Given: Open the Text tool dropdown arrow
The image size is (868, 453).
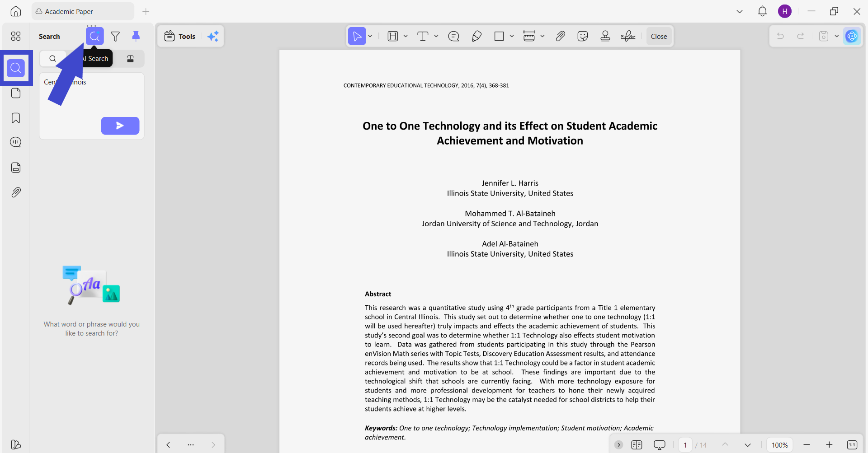Looking at the screenshot, I should (436, 36).
